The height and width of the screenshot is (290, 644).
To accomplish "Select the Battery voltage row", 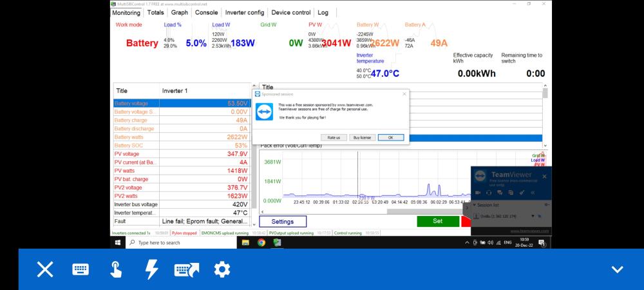I will pos(182,104).
